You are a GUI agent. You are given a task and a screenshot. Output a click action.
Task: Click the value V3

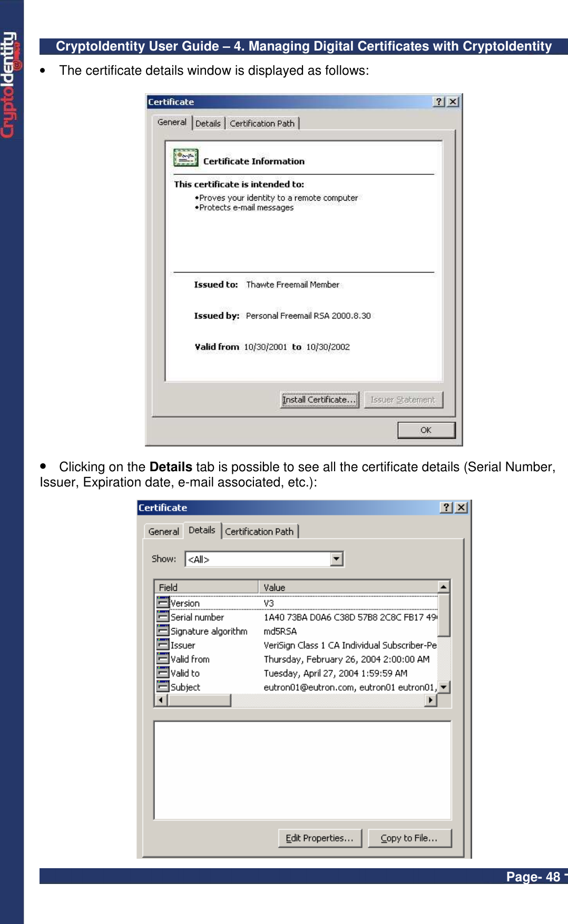click(x=269, y=603)
